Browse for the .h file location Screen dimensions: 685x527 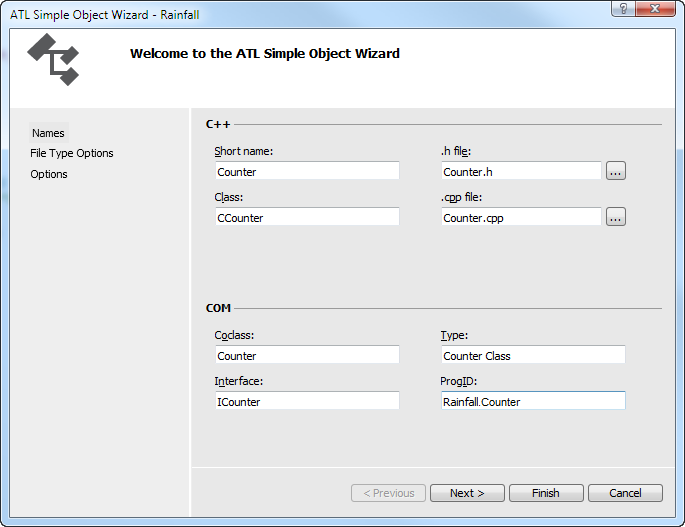coord(616,171)
